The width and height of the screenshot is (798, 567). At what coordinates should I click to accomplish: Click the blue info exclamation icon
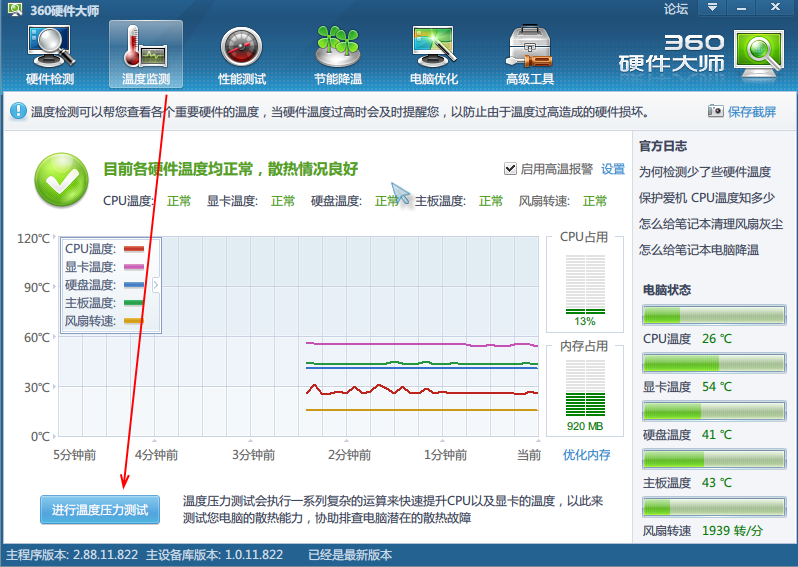[x=18, y=111]
